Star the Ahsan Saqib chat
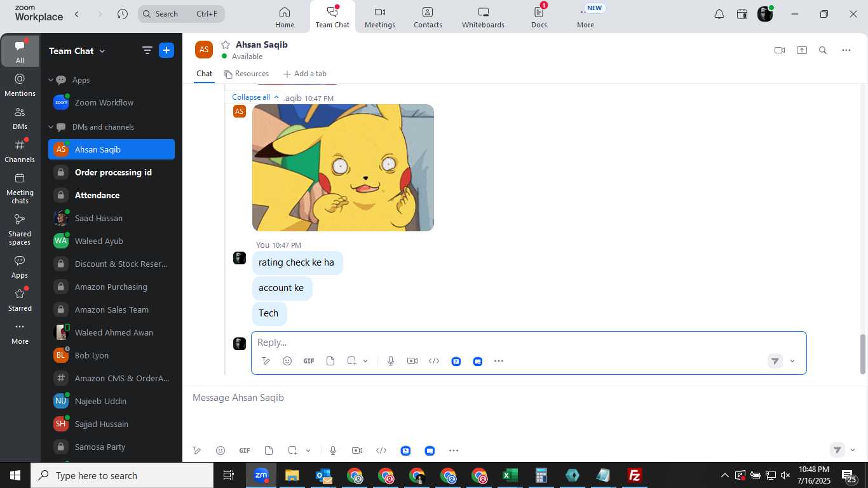Screen dimensions: 868x488 [225, 44]
